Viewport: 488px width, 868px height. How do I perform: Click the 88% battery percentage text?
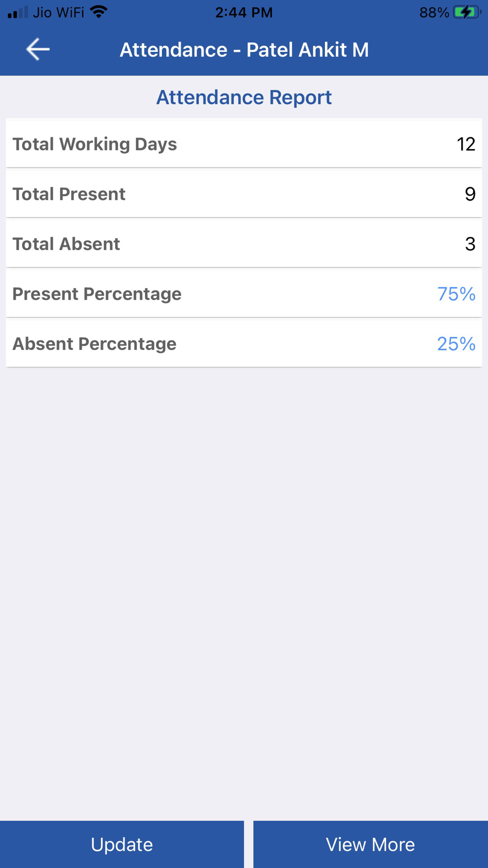pyautogui.click(x=434, y=12)
